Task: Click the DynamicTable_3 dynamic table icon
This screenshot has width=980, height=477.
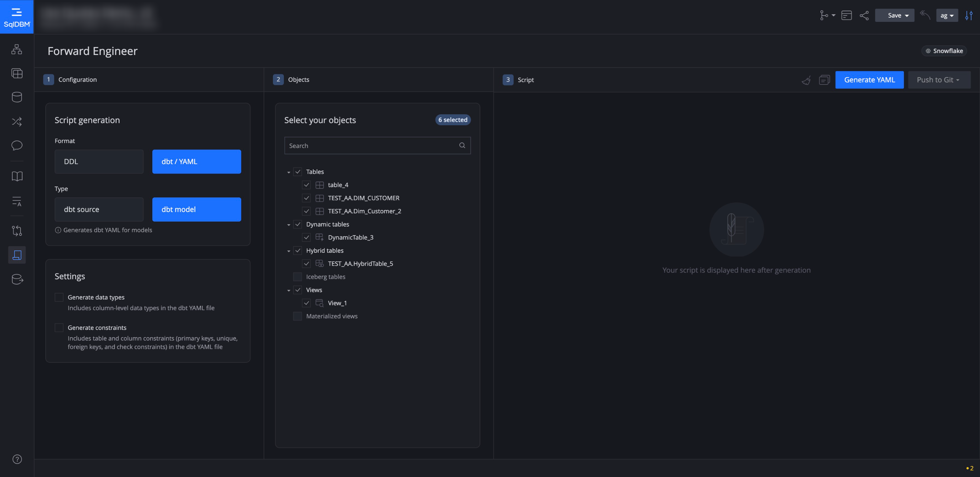Action: point(320,238)
